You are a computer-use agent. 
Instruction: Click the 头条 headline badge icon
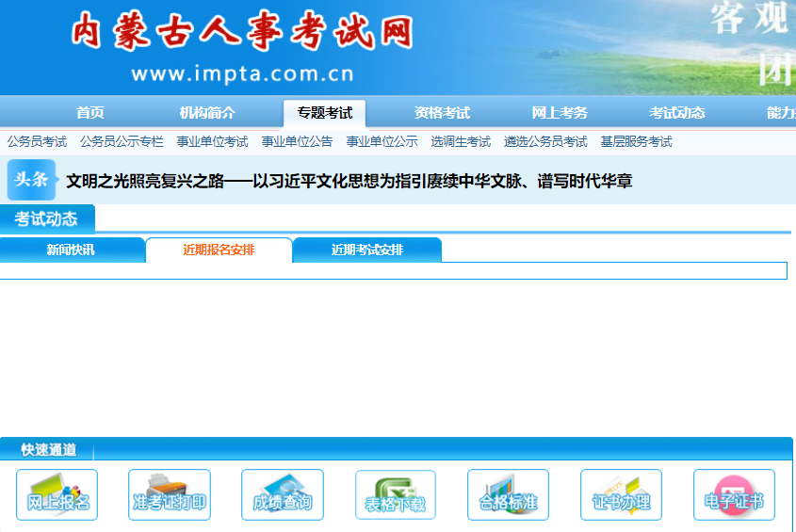[x=32, y=180]
